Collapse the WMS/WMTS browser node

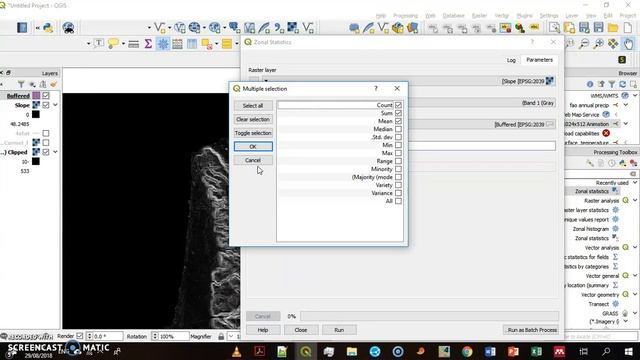635,96
